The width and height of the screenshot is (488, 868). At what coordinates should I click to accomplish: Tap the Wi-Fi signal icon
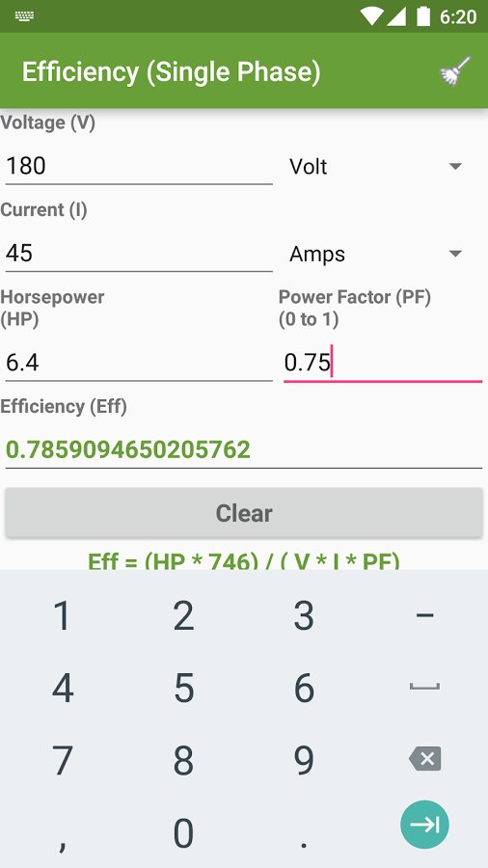click(372, 16)
